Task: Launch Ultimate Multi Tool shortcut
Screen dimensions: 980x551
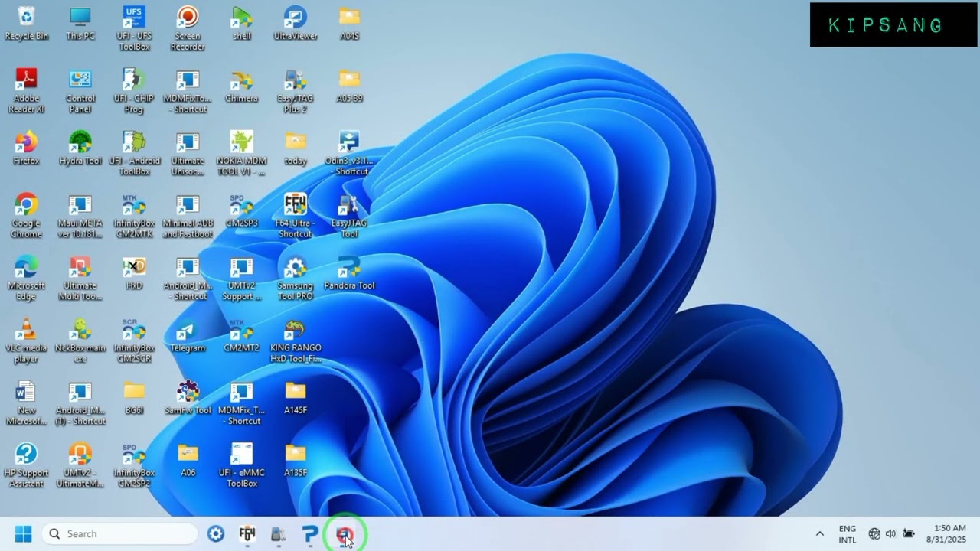Action: [x=80, y=278]
